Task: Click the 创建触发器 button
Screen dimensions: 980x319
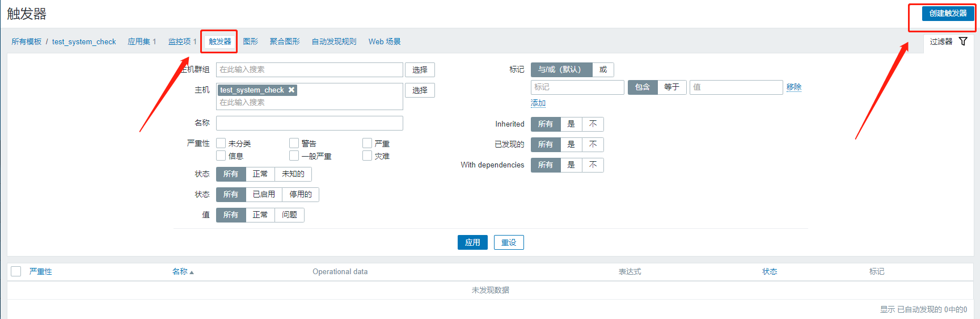Action: pos(947,14)
